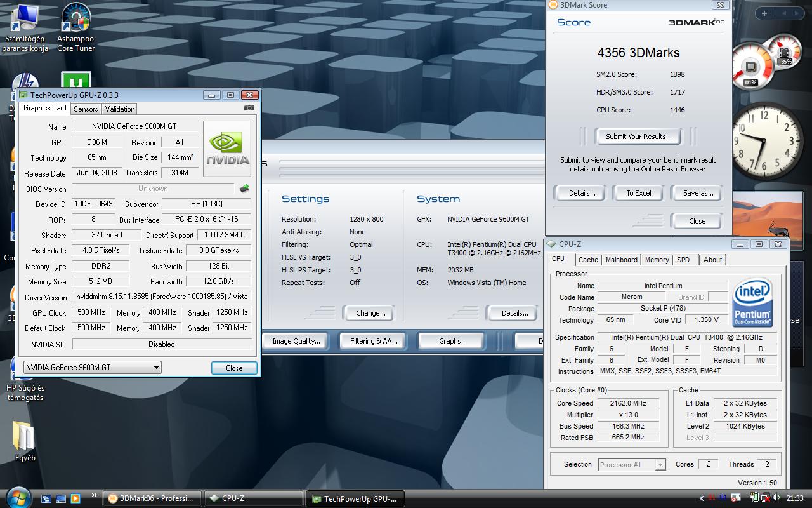Click the Memory Size 512 MB field

pyautogui.click(x=100, y=281)
